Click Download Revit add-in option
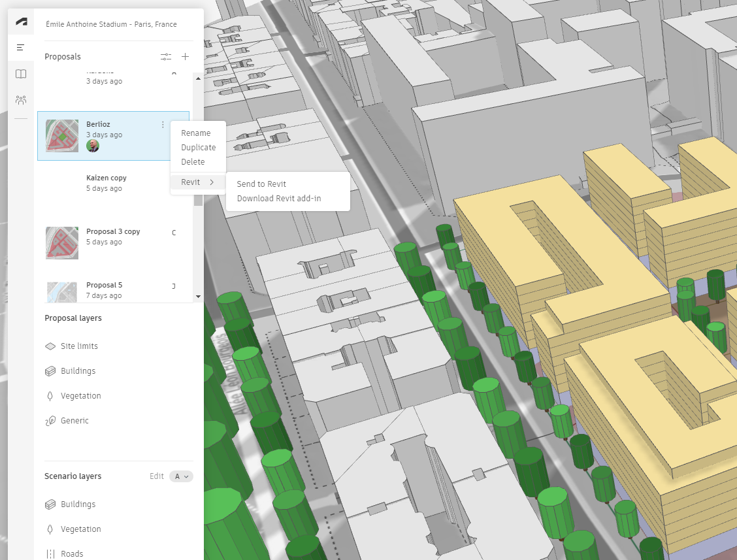The height and width of the screenshot is (560, 737). 278,199
